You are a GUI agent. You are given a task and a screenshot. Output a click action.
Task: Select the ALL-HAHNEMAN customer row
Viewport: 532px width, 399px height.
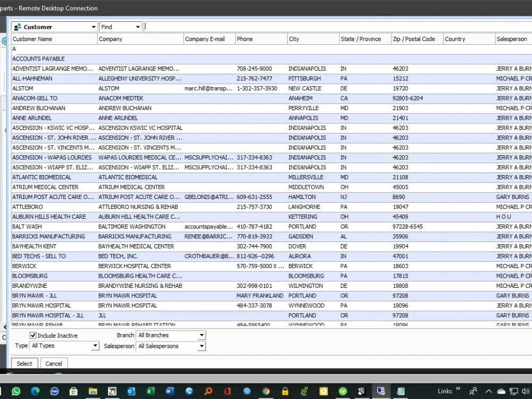coord(271,78)
